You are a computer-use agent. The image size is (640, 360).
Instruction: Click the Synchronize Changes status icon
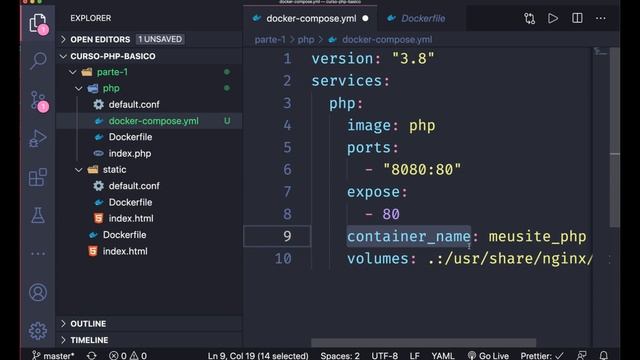click(91, 356)
